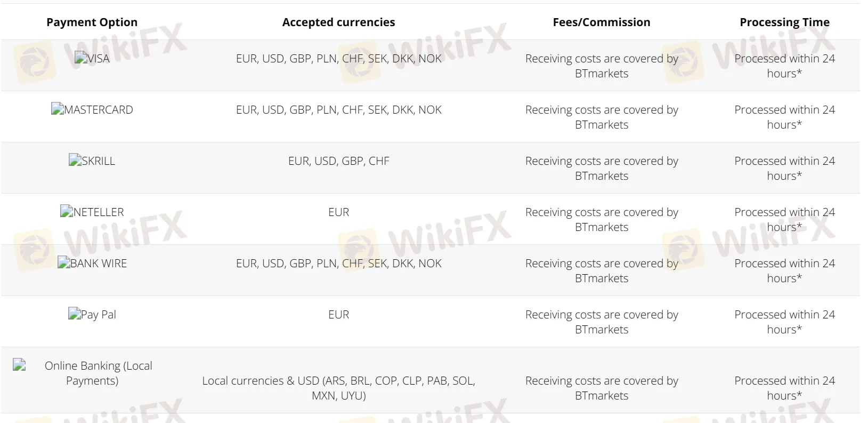Click the NETELLER logo image
The width and height of the screenshot is (868, 423).
pyautogui.click(x=92, y=212)
